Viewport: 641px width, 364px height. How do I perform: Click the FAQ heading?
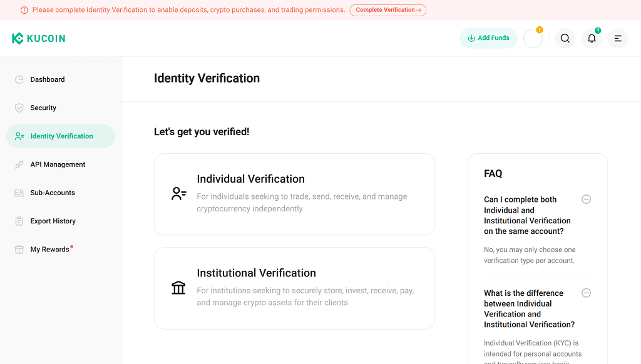493,174
